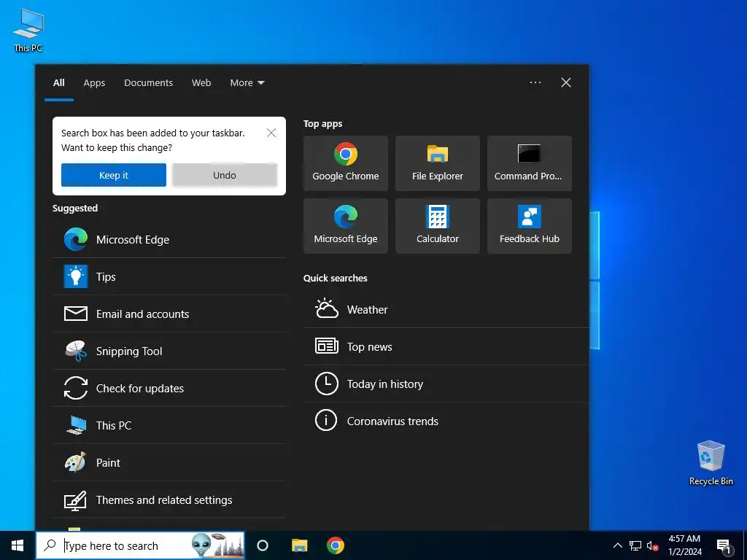Open Google Chrome from Top apps
The height and width of the screenshot is (560, 747).
point(345,163)
